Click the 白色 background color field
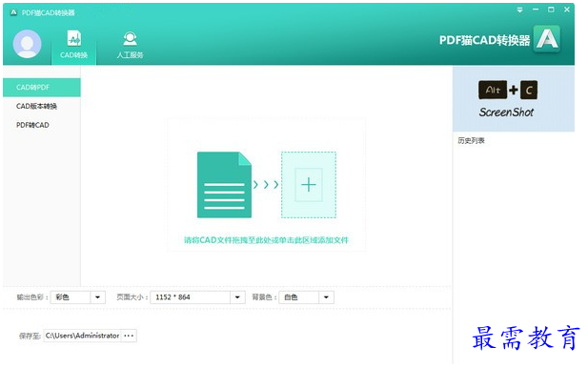Viewport: 588px width, 368px height. tap(299, 297)
